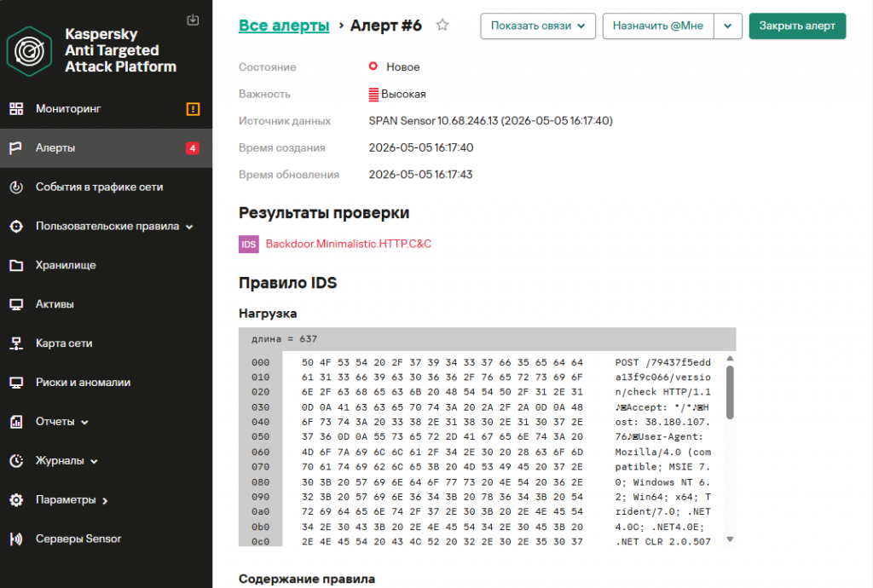The height and width of the screenshot is (588, 873).
Task: Click the purple IDS badge icon
Action: pyautogui.click(x=249, y=245)
